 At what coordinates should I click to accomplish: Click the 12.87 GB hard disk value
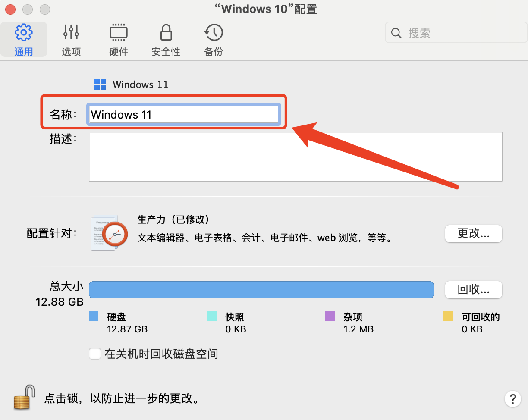pyautogui.click(x=127, y=329)
